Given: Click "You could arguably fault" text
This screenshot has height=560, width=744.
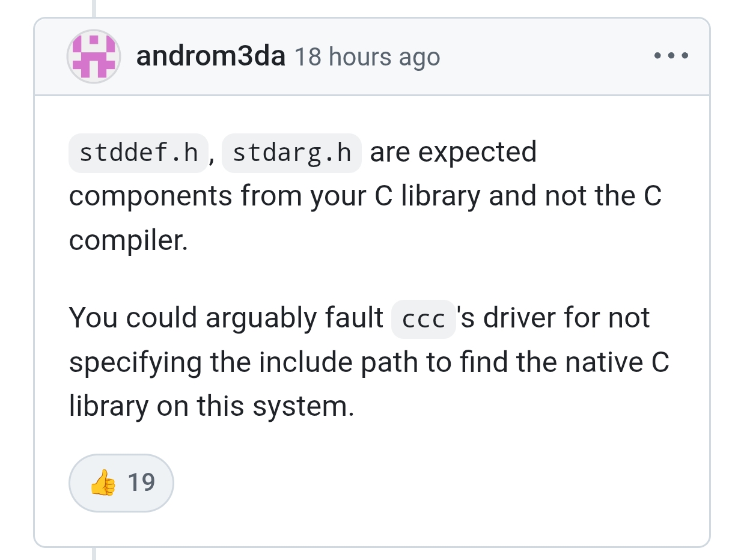Looking at the screenshot, I should (x=226, y=318).
